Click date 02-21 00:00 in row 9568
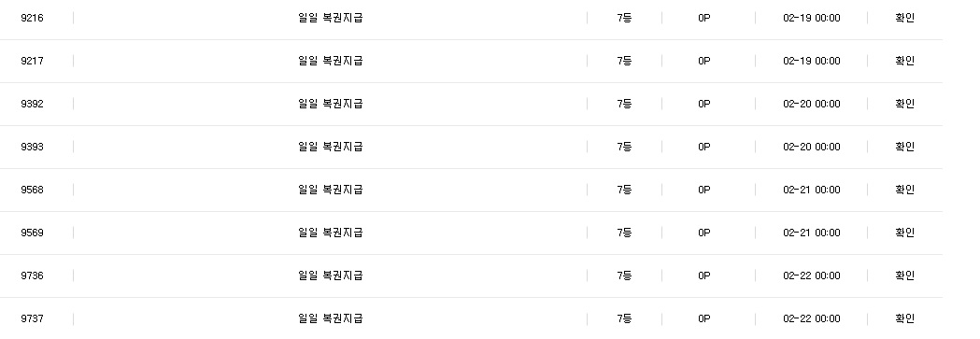 pos(811,190)
